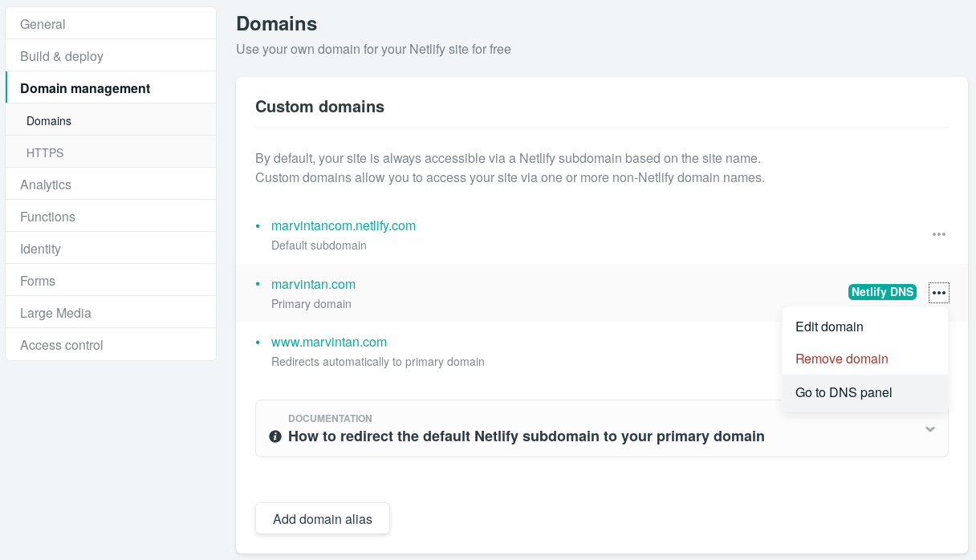The height and width of the screenshot is (560, 976).
Task: Open the www.marvintan.com link
Action: [329, 342]
